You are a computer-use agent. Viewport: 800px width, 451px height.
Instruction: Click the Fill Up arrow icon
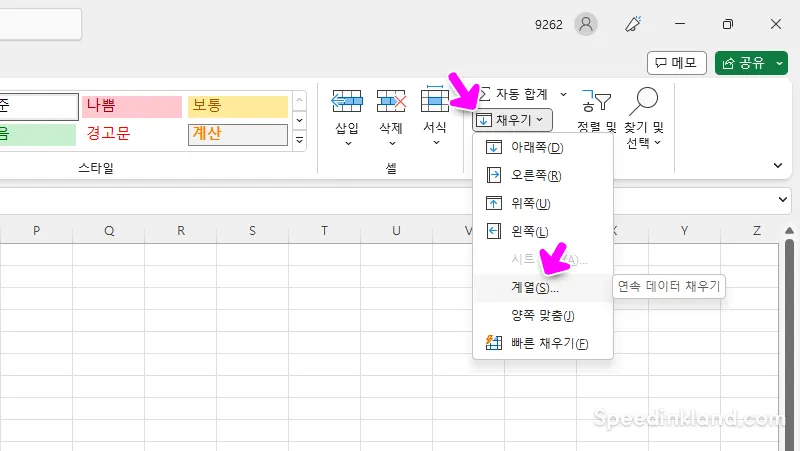pos(493,203)
